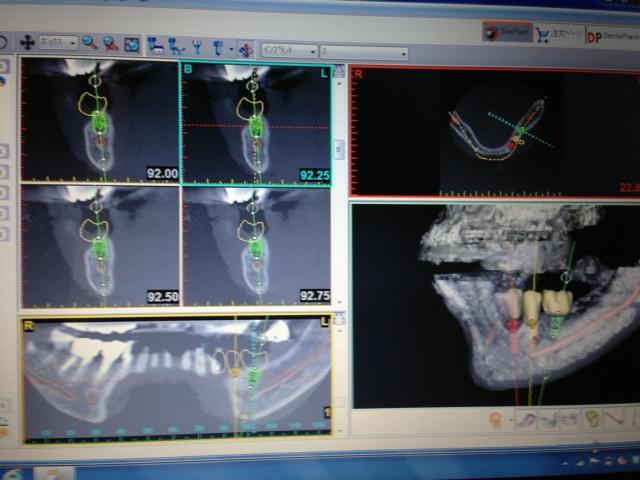The width and height of the screenshot is (640, 480).
Task: Toggle the teeth/implants icon below 3D view
Action: pyautogui.click(x=569, y=419)
